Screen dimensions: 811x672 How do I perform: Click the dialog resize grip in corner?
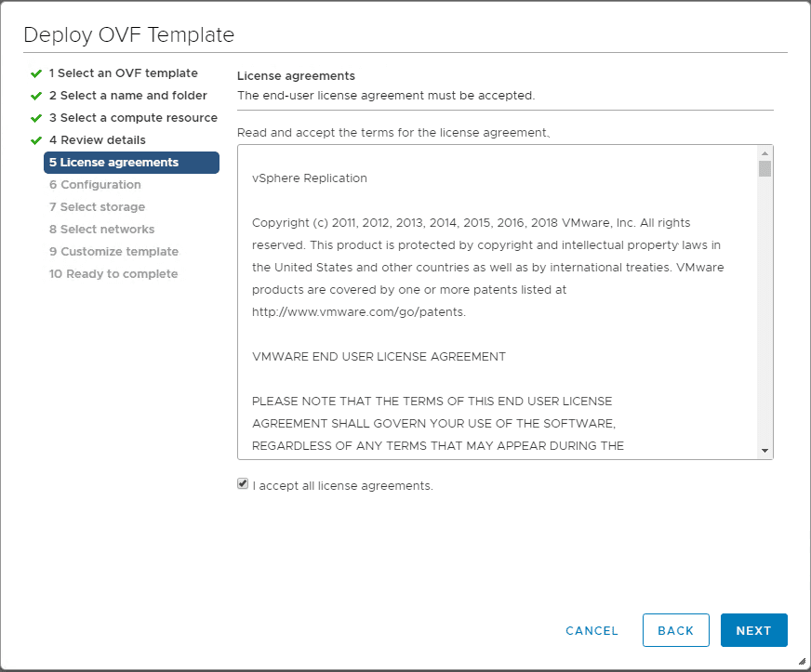click(x=802, y=663)
